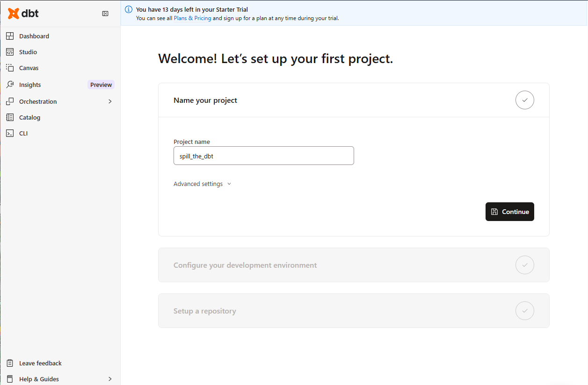588x385 pixels.
Task: Click the save icon on Continue button
Action: [x=494, y=212]
